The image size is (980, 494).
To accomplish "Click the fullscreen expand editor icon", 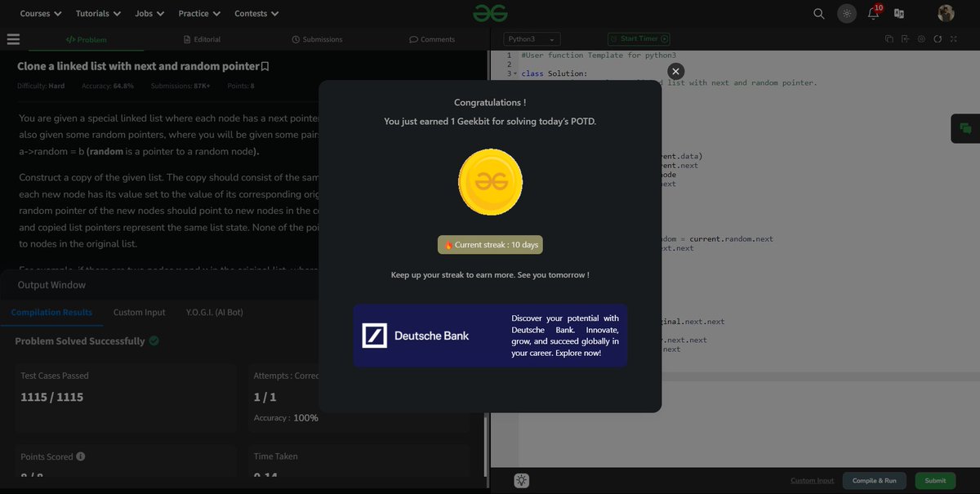I will point(953,39).
